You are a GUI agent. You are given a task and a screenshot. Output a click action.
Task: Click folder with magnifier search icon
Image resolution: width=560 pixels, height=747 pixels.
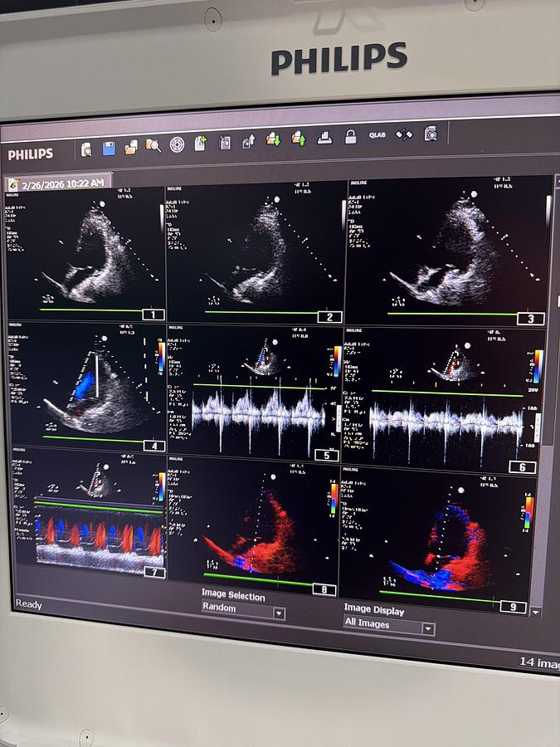tap(153, 145)
